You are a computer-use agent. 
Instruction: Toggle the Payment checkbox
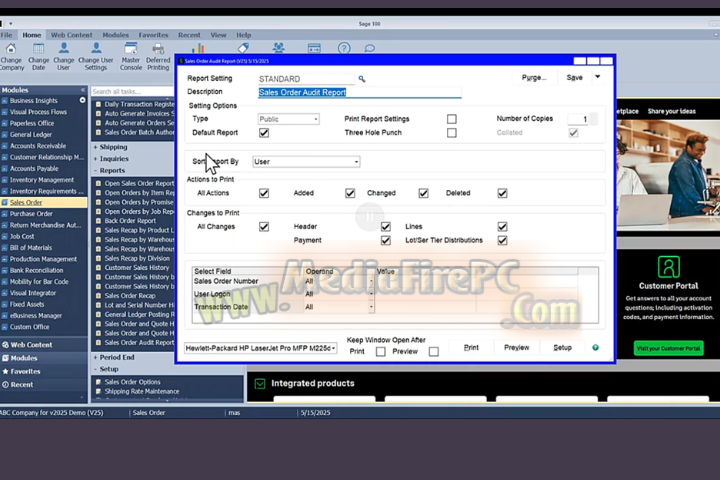click(386, 240)
